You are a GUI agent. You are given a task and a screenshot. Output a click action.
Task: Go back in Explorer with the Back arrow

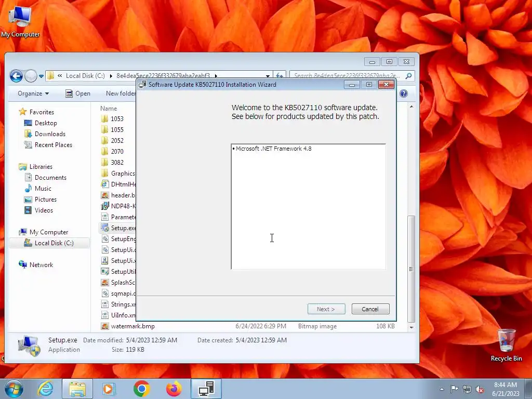(x=16, y=76)
